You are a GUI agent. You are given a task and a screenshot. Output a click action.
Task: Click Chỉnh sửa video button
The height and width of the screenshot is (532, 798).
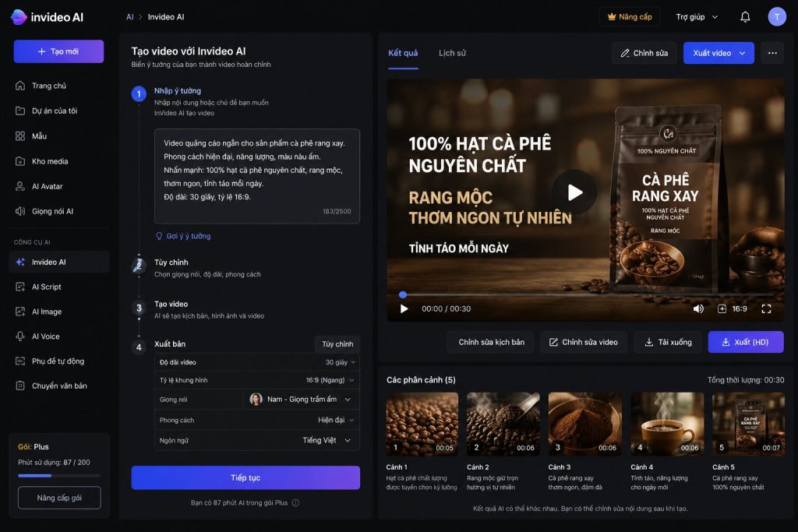tap(583, 342)
